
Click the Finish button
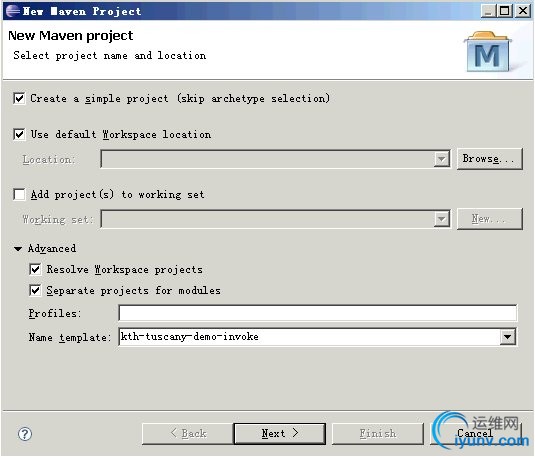378,434
